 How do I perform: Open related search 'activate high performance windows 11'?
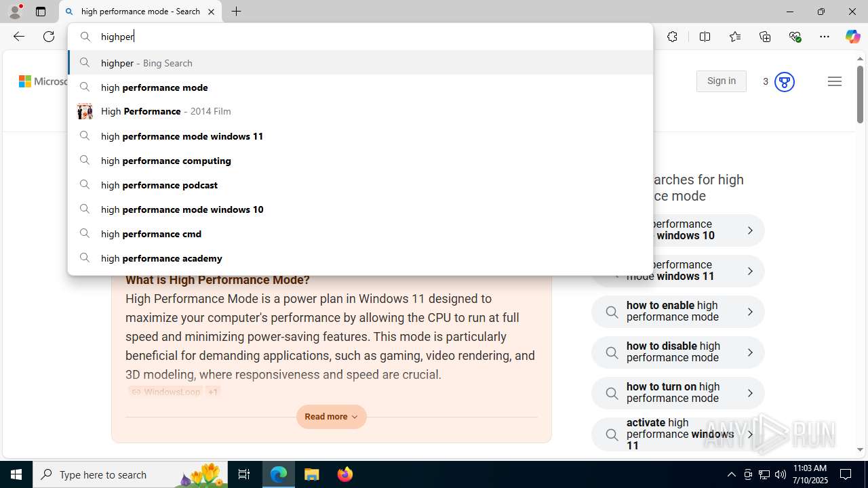pos(677,434)
